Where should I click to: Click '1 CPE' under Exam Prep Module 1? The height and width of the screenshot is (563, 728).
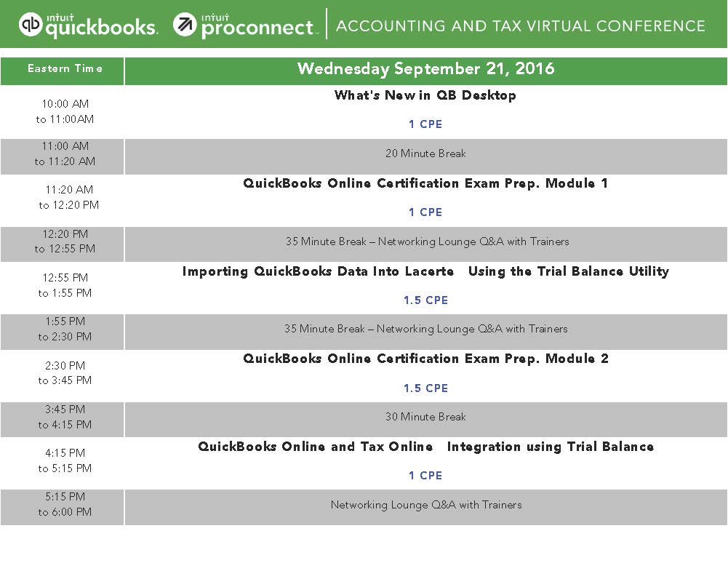click(x=425, y=212)
